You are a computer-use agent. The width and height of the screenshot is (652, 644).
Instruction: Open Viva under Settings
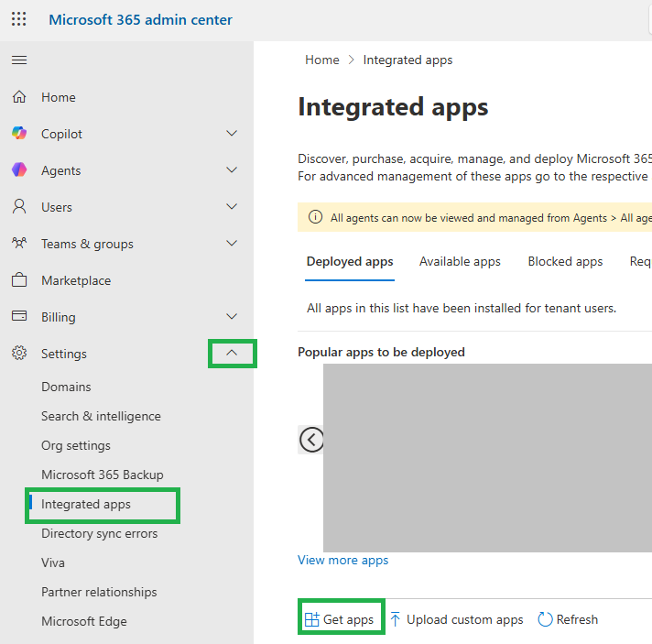click(x=53, y=562)
